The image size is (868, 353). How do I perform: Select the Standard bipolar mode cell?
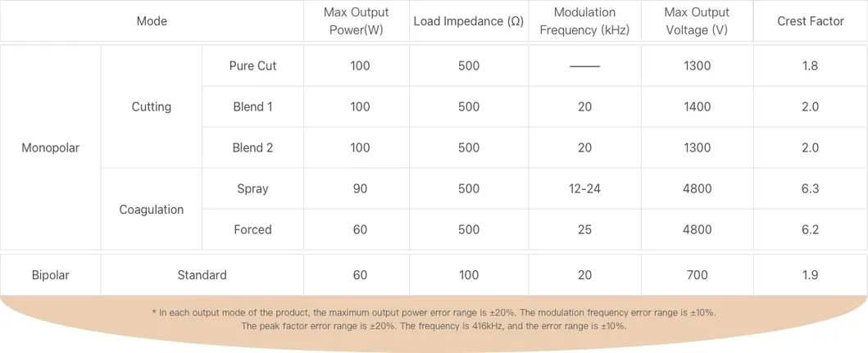202,275
